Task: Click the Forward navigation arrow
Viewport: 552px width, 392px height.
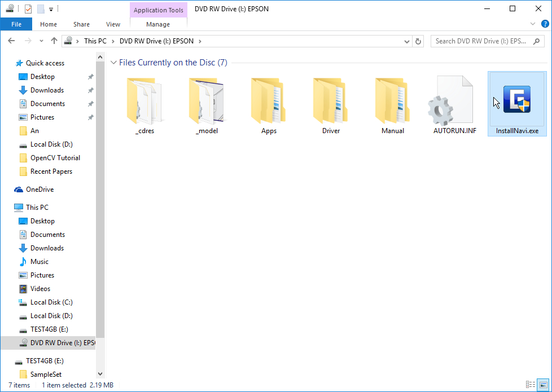Action: point(28,41)
